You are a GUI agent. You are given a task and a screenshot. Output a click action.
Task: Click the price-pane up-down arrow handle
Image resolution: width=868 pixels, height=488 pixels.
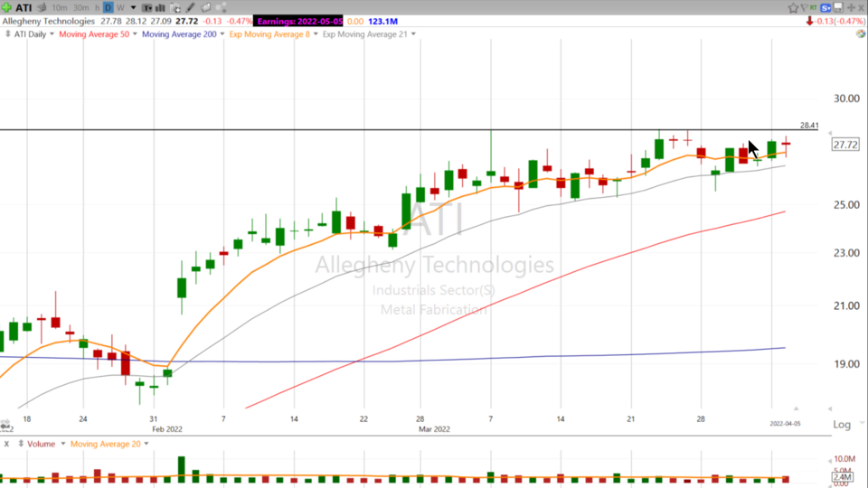tap(8, 33)
